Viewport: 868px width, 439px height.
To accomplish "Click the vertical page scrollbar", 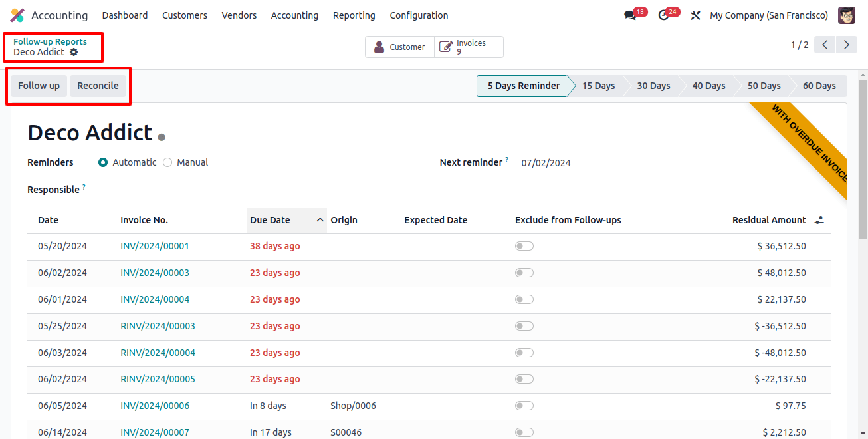I will [x=863, y=160].
